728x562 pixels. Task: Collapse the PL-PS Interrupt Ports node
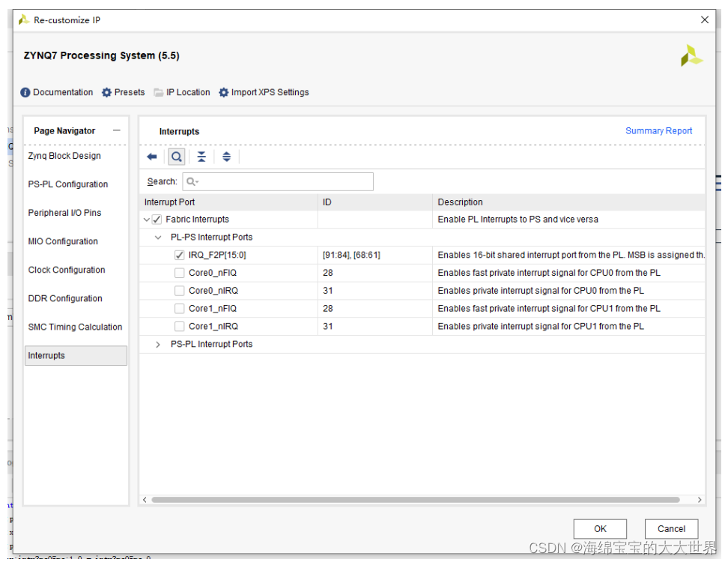tap(158, 238)
